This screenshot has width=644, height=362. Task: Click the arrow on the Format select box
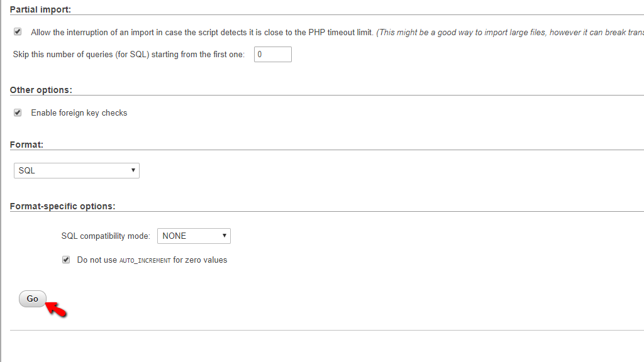(x=133, y=170)
